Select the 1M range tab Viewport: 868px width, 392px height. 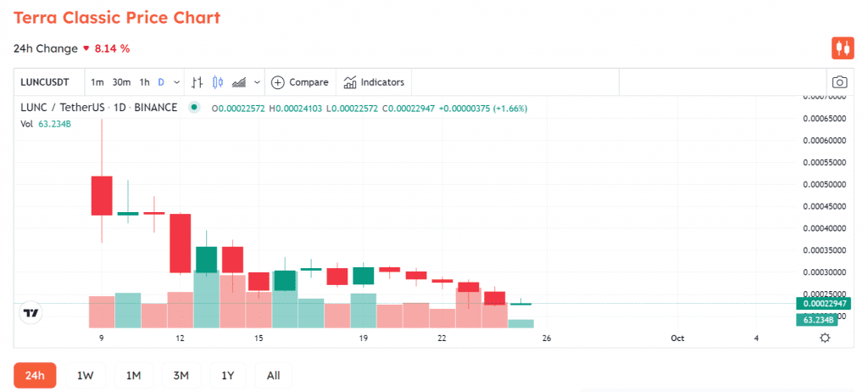[133, 375]
